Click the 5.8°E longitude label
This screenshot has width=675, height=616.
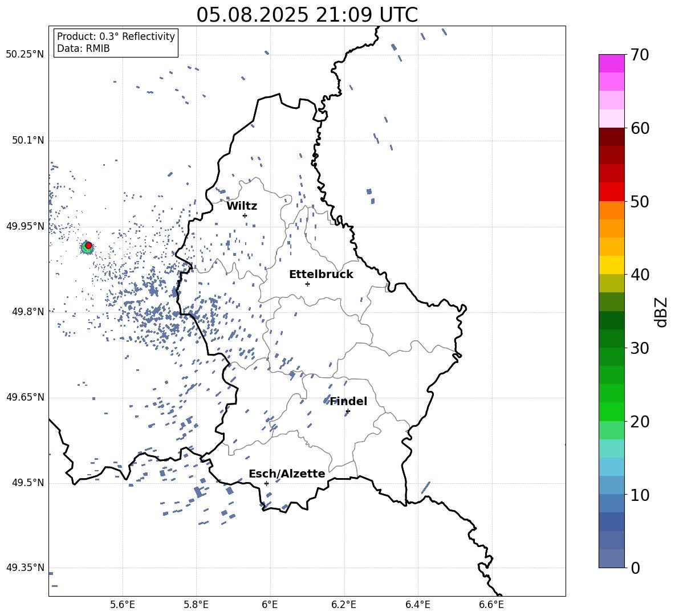click(x=196, y=605)
